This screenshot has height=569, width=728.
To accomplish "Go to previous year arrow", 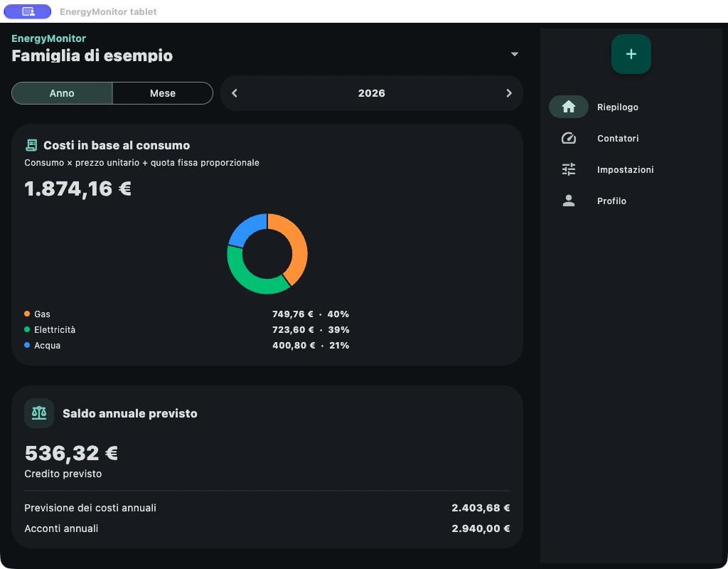I will (235, 93).
